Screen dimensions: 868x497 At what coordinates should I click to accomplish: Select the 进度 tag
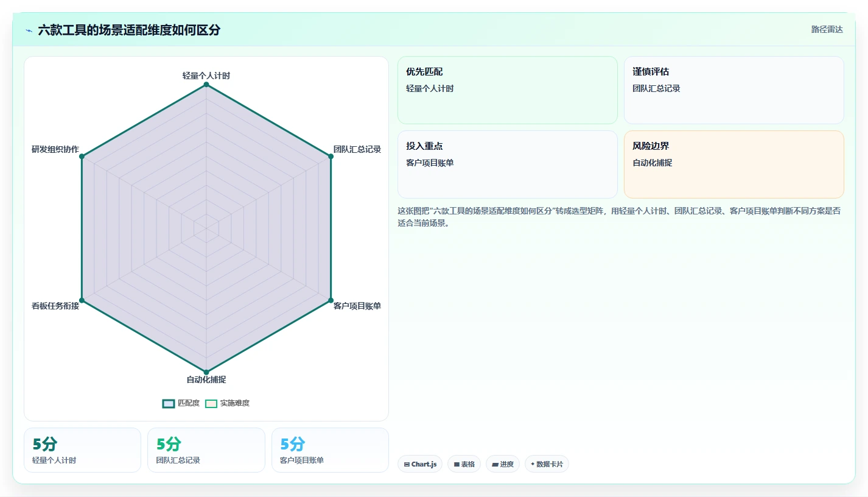[503, 464]
